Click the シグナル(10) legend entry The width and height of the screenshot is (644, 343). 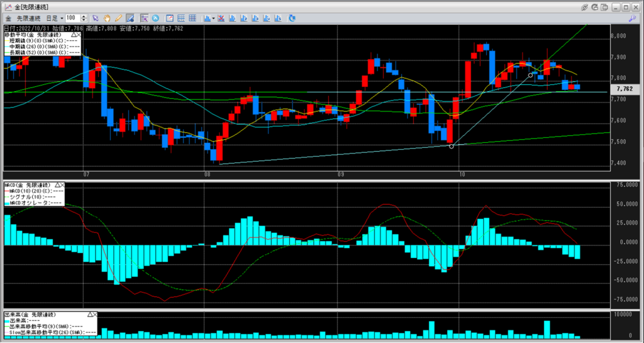click(30, 197)
